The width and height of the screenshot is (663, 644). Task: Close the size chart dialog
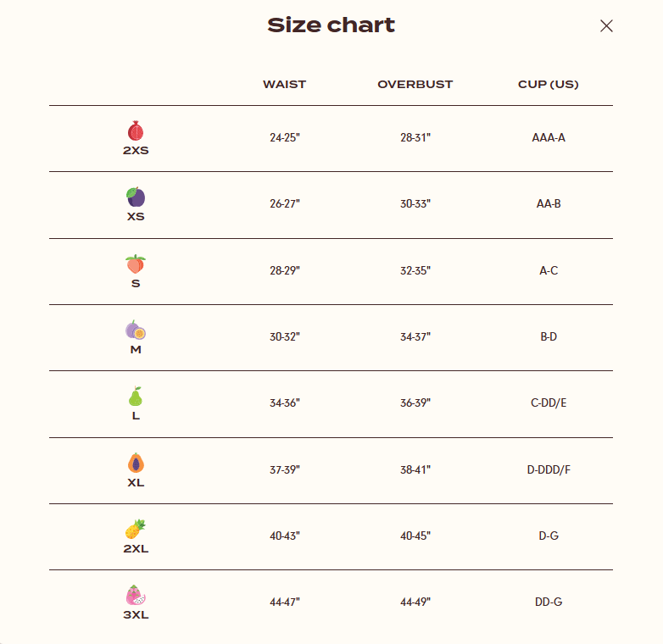click(606, 25)
